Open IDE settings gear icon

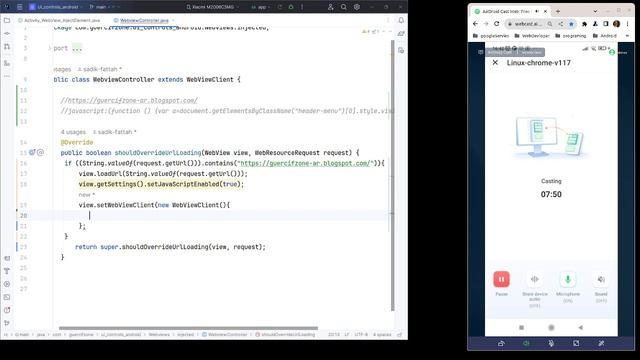point(357,7)
